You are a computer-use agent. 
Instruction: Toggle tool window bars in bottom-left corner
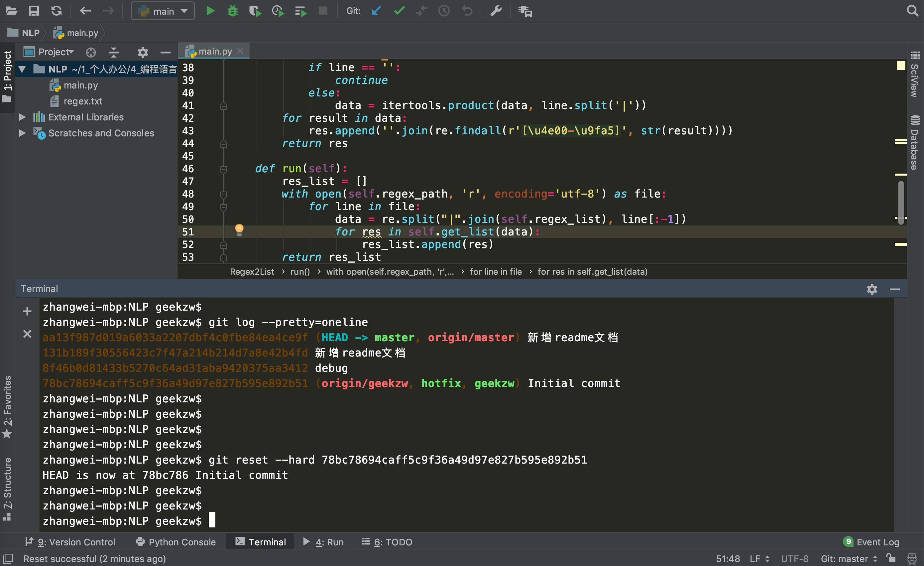(x=8, y=558)
